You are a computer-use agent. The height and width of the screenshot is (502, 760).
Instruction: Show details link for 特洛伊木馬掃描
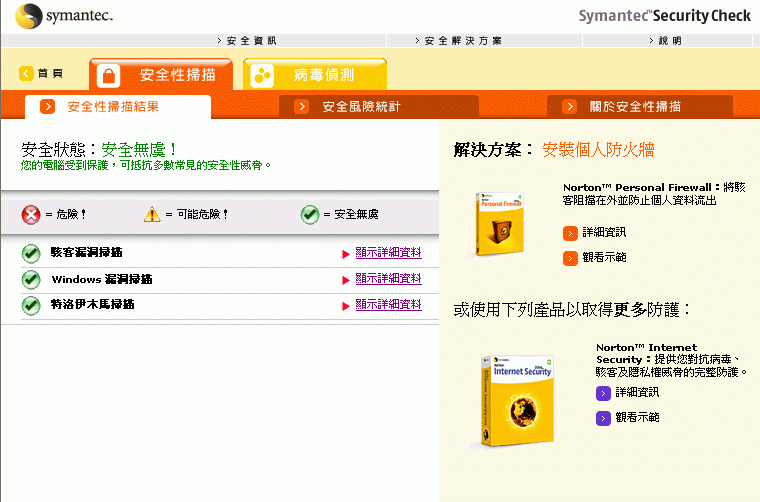(388, 305)
